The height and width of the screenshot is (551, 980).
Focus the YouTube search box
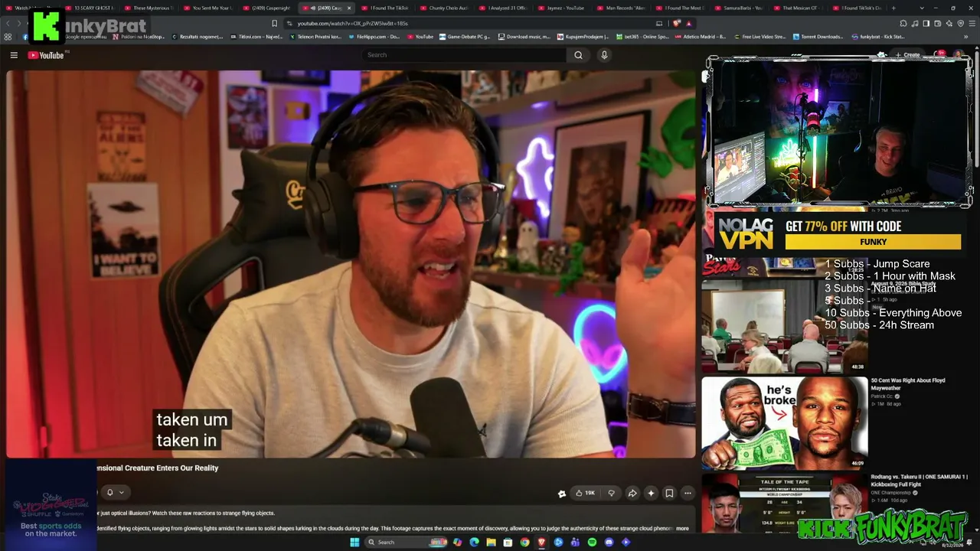pos(464,55)
